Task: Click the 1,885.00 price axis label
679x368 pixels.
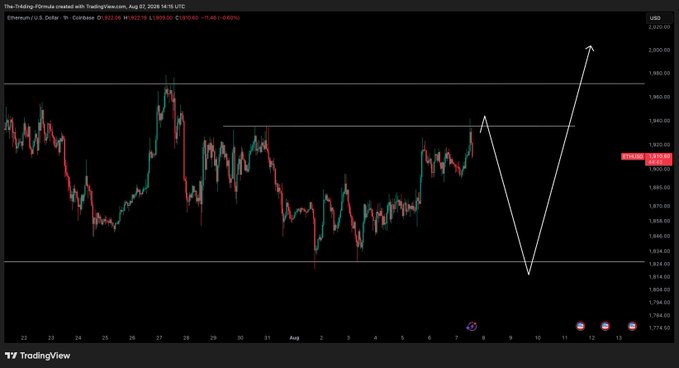Action: 659,187
